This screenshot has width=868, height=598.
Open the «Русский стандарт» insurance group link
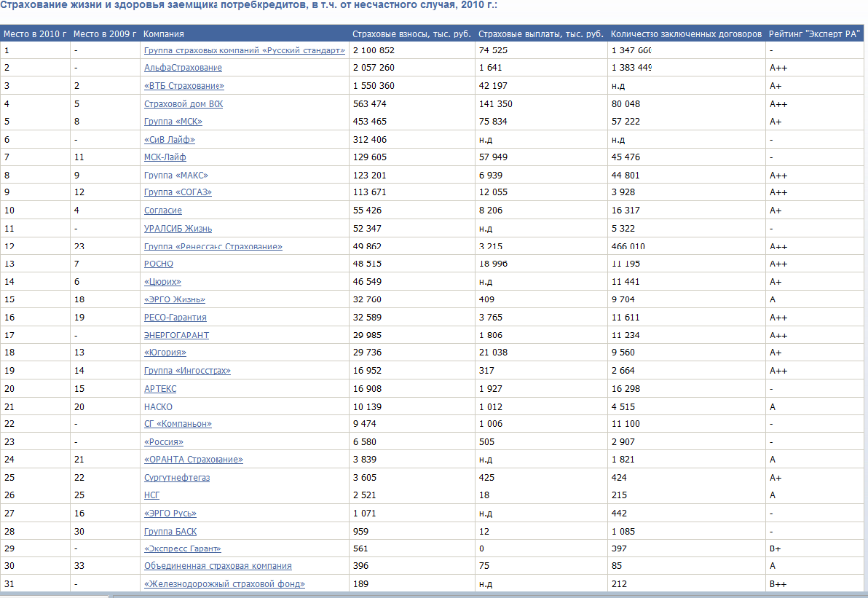pos(244,50)
